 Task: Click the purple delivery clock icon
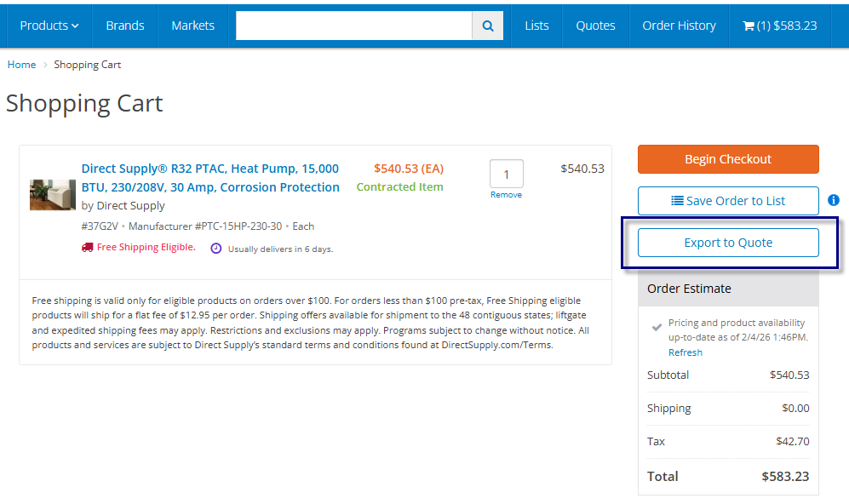pos(216,249)
